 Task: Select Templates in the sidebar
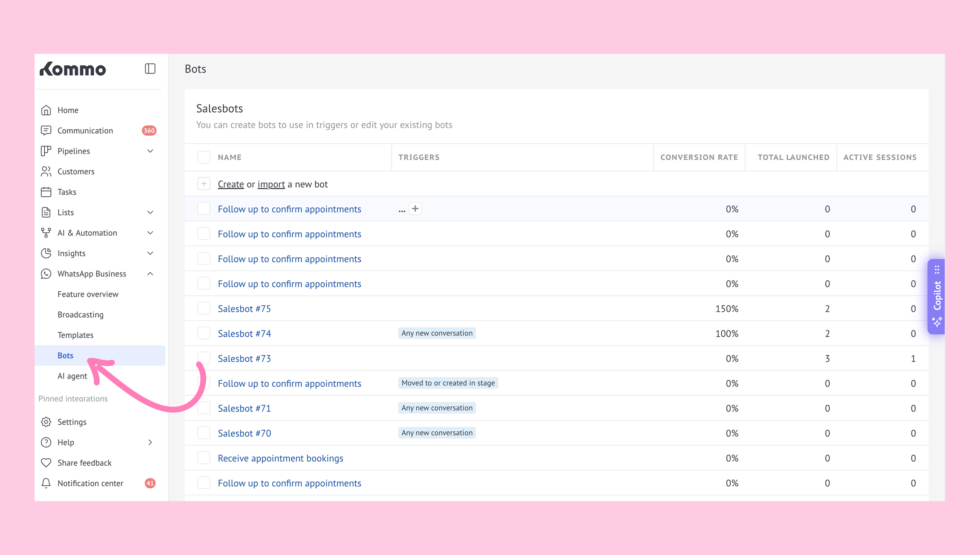pos(75,335)
